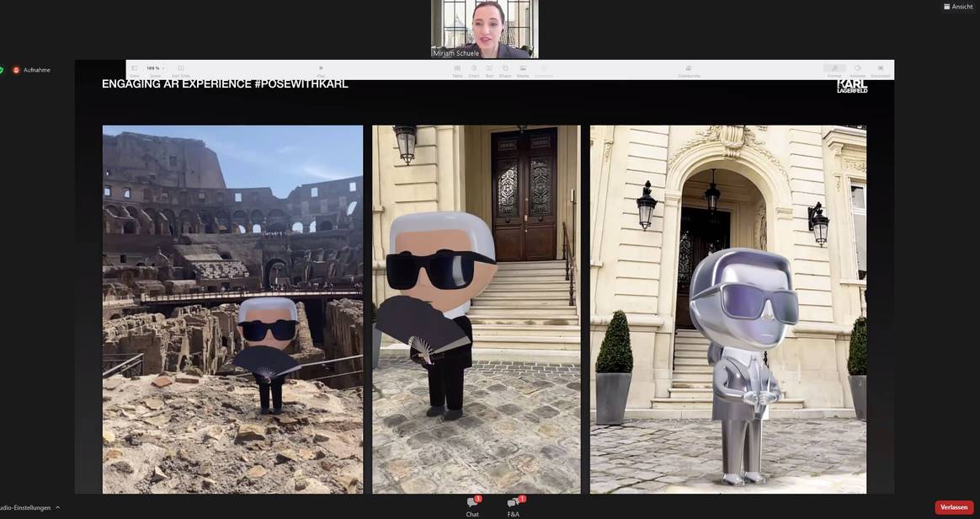
Task: Click the middle Karl with fan image
Action: (477, 309)
